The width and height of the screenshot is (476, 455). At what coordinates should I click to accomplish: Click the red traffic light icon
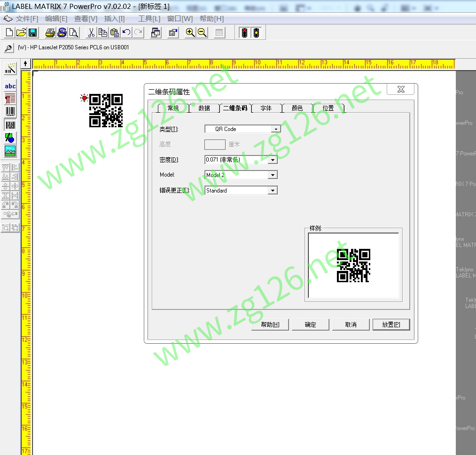click(x=244, y=32)
